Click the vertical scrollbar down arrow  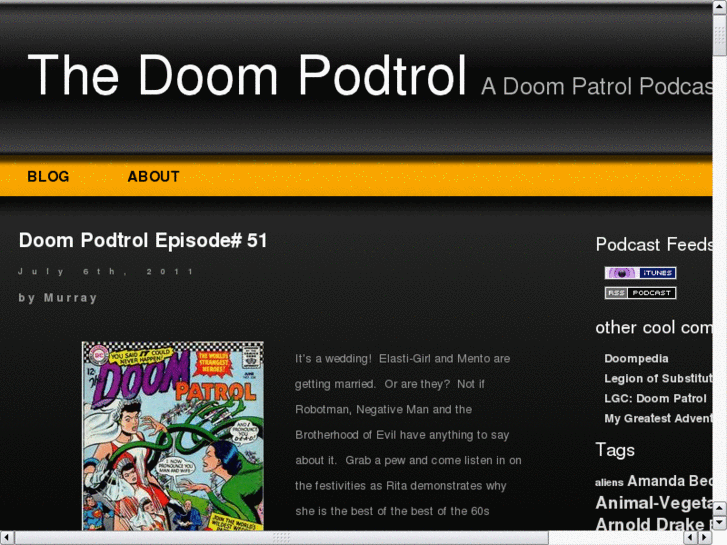pyautogui.click(x=720, y=523)
